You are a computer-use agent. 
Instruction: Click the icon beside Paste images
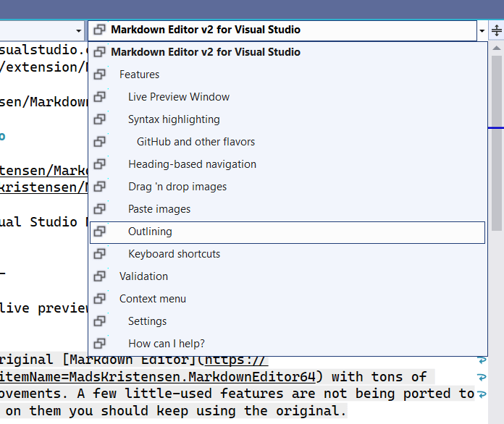pyautogui.click(x=100, y=209)
